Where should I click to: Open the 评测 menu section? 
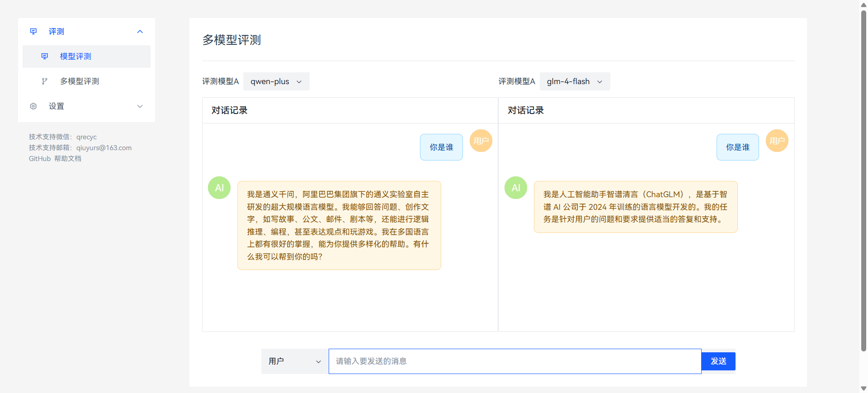[86, 32]
